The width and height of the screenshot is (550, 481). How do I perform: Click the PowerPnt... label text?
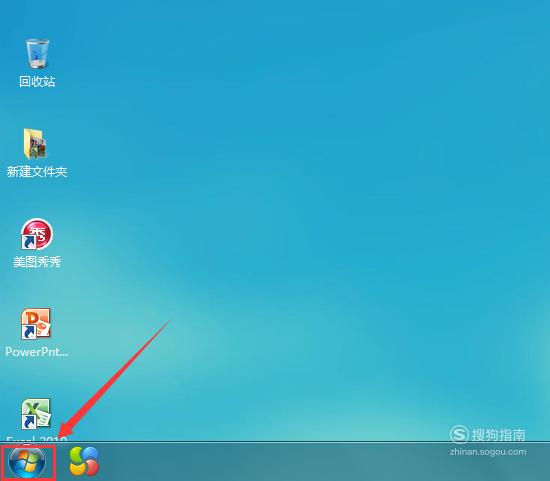coord(37,352)
